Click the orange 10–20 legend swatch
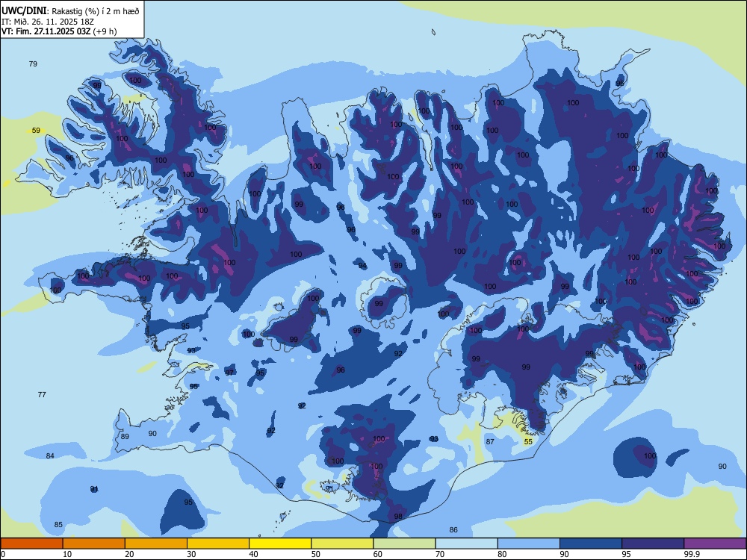Viewport: 747px width, 560px height. click(x=94, y=544)
